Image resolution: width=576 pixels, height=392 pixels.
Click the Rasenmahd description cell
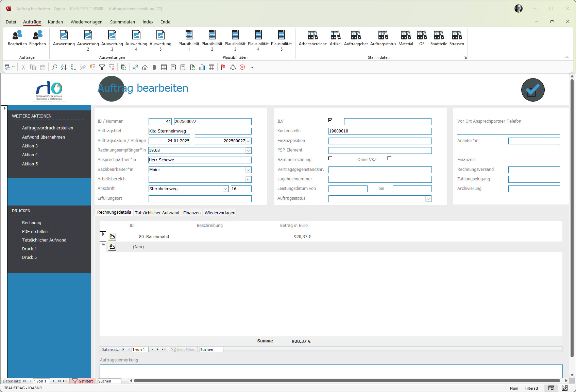click(x=157, y=237)
